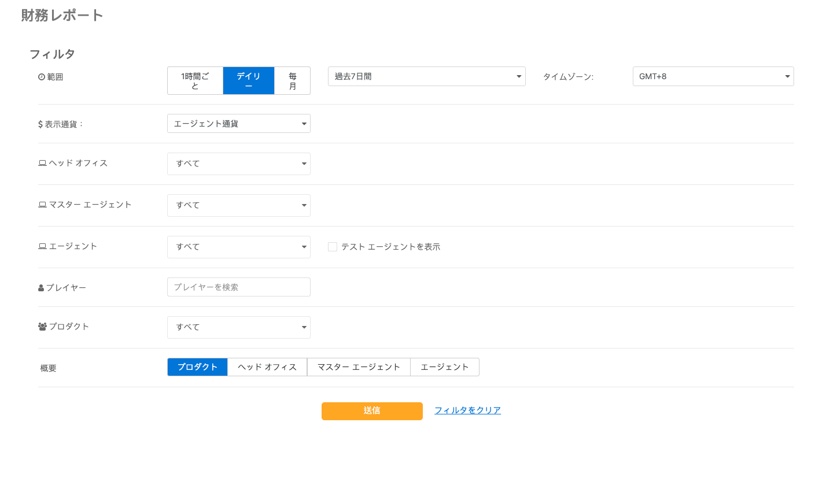The height and width of the screenshot is (504, 830).
Task: Choose the デイリー range option
Action: click(248, 81)
